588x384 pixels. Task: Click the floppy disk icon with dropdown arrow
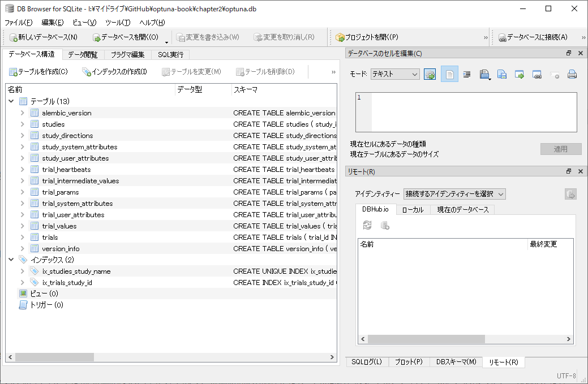coord(484,74)
